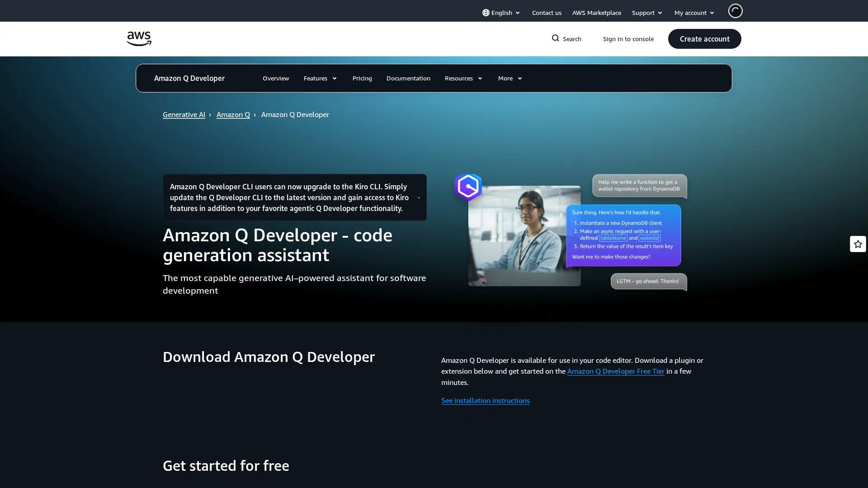868x488 pixels.
Task: Click the developer photo thumbnail
Action: [x=524, y=236]
